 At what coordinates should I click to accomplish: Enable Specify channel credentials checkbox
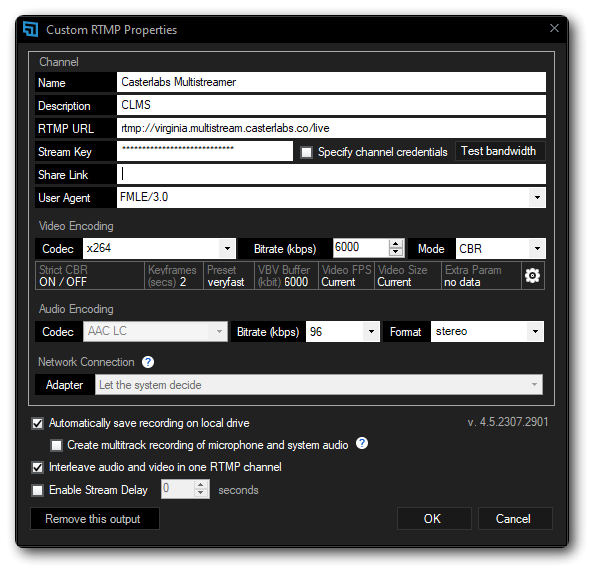pos(307,152)
